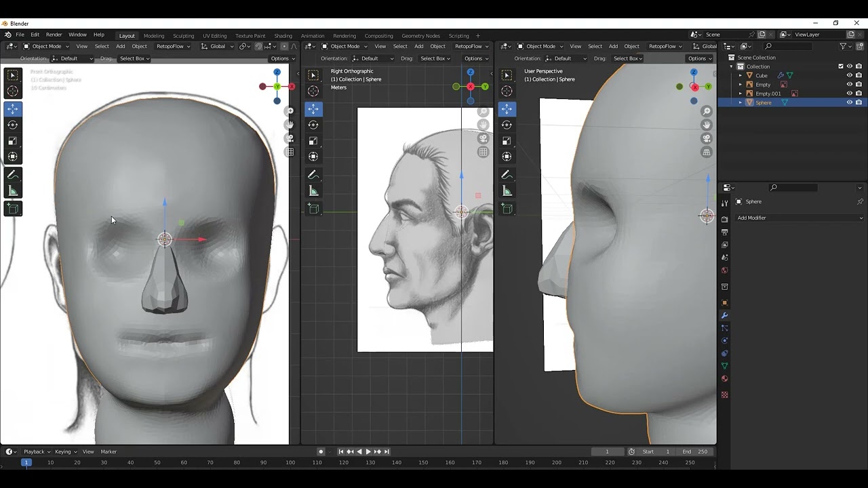Select the Rotate tool in left viewport
This screenshot has width=868, height=488.
click(13, 125)
